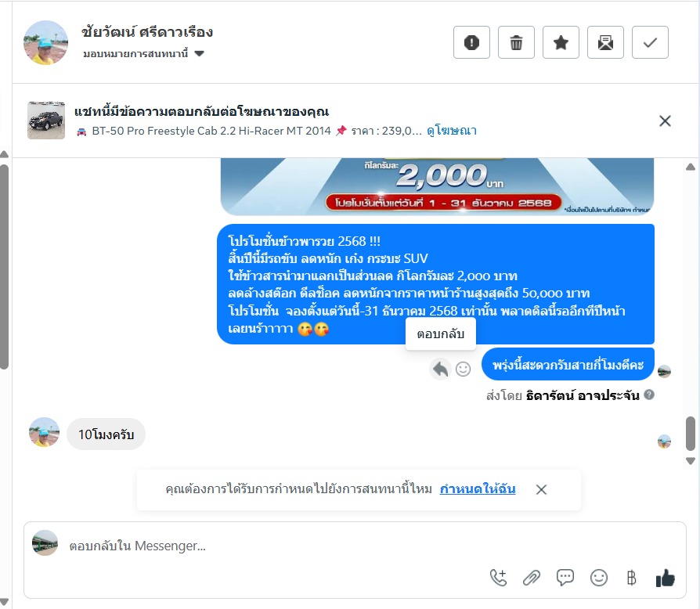This screenshot has width=700, height=609.
Task: Request payment using Baht currency icon
Action: point(631,578)
